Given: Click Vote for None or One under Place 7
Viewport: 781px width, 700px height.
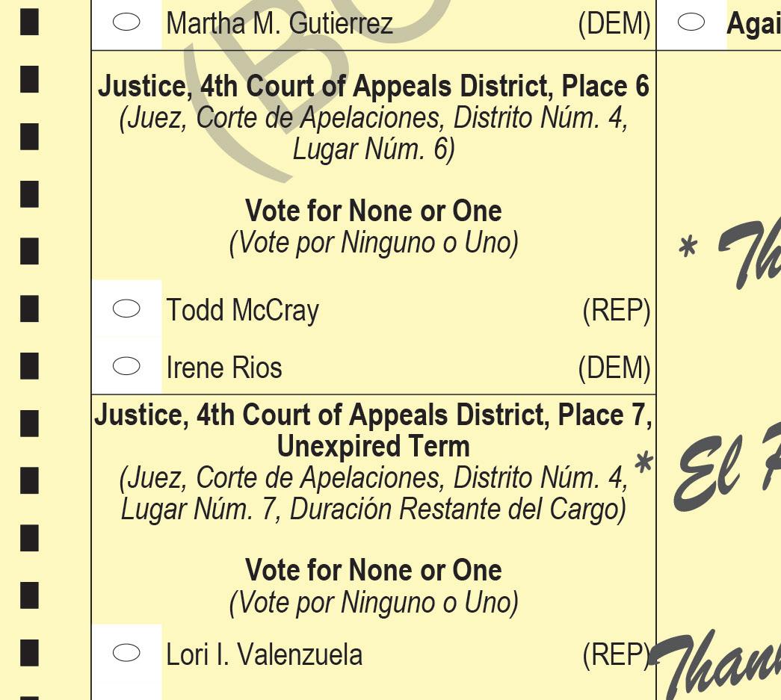Looking at the screenshot, I should (x=374, y=570).
